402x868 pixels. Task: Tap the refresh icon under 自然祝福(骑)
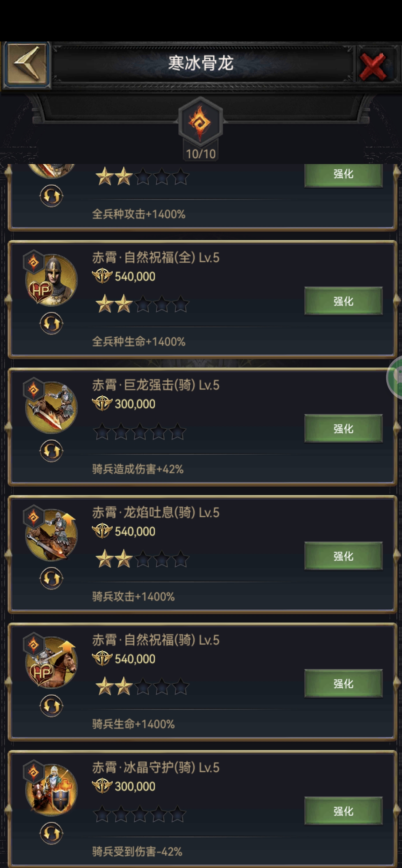[51, 706]
